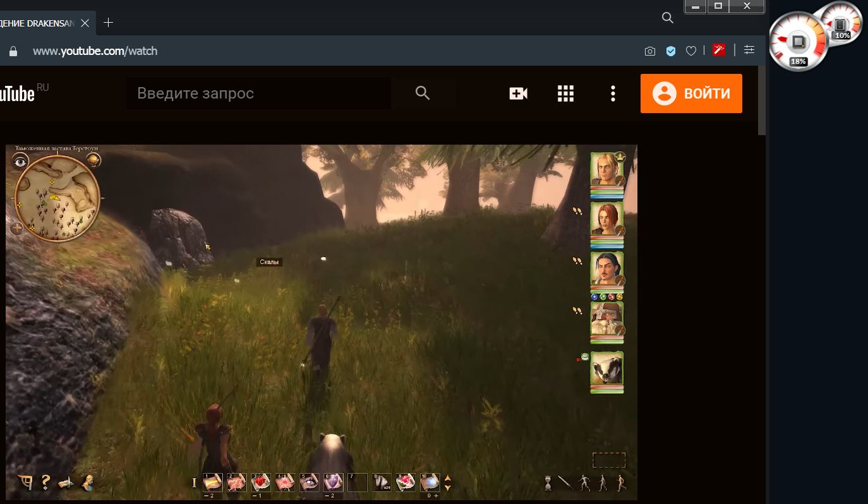Click the circular minimap
The image size is (868, 504).
[x=57, y=200]
